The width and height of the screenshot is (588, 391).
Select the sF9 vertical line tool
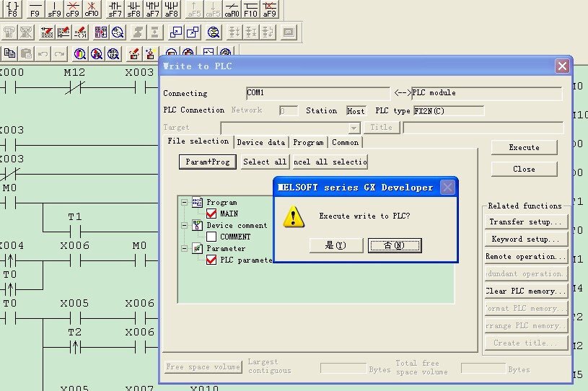tap(54, 9)
